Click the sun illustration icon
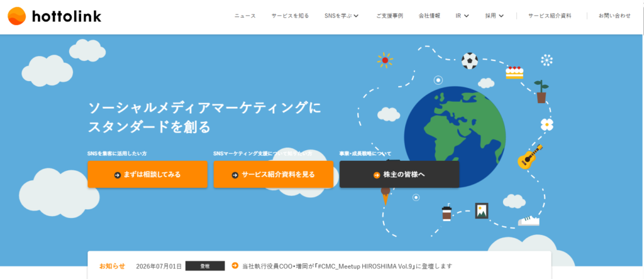The image size is (644, 279). pos(385,60)
